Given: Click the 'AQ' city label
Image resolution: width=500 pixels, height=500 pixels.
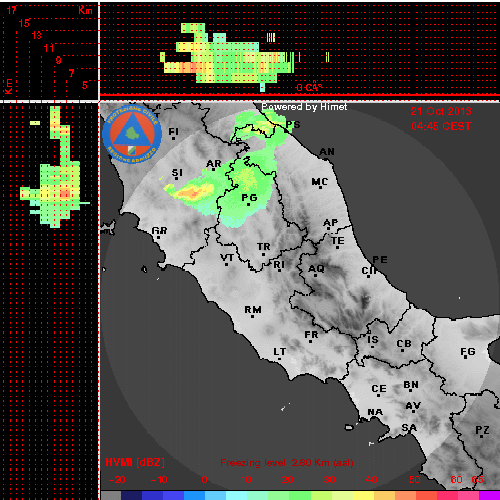Looking at the screenshot, I should click(316, 268).
